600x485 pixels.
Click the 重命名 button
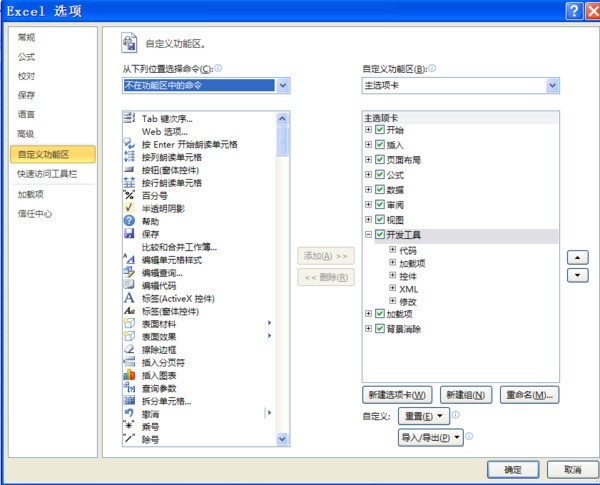pos(529,395)
